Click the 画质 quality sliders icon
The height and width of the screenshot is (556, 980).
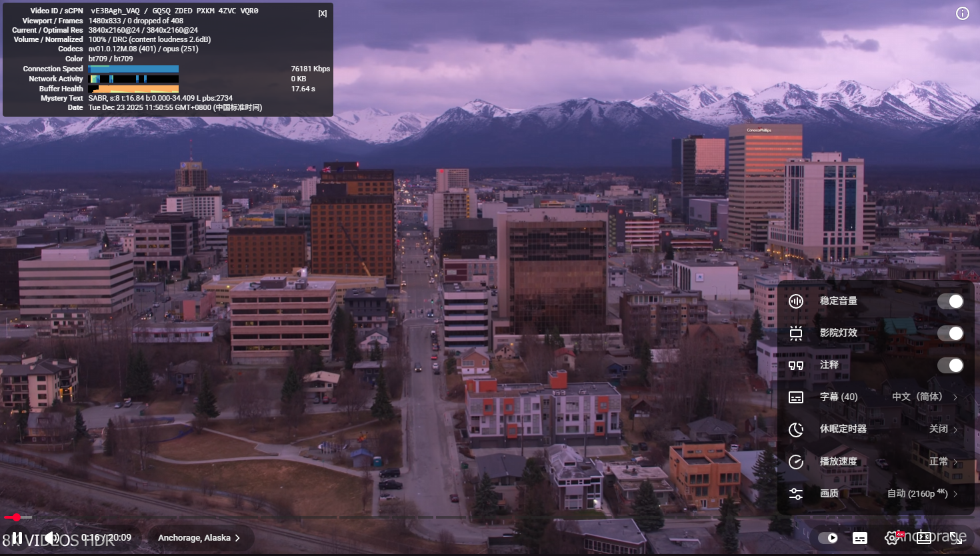click(x=796, y=494)
